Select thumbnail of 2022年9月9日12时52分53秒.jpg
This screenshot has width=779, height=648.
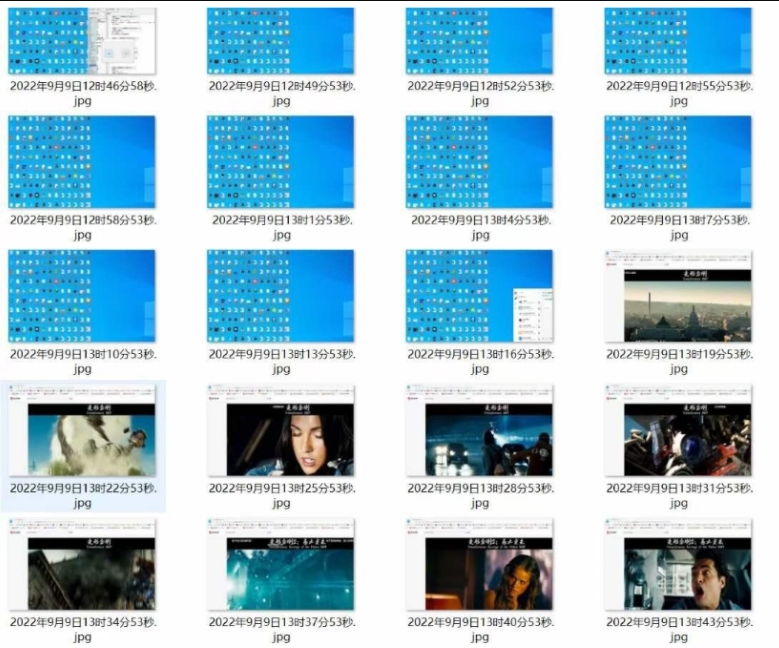(x=479, y=41)
